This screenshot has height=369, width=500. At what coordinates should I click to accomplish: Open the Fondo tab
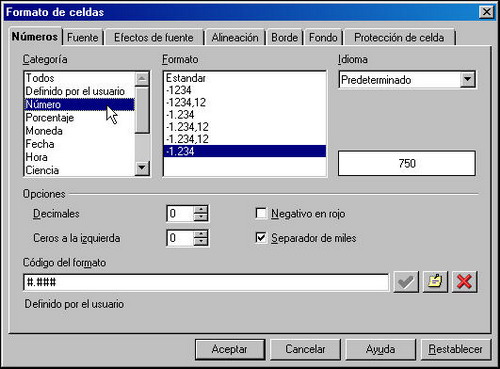click(x=323, y=37)
